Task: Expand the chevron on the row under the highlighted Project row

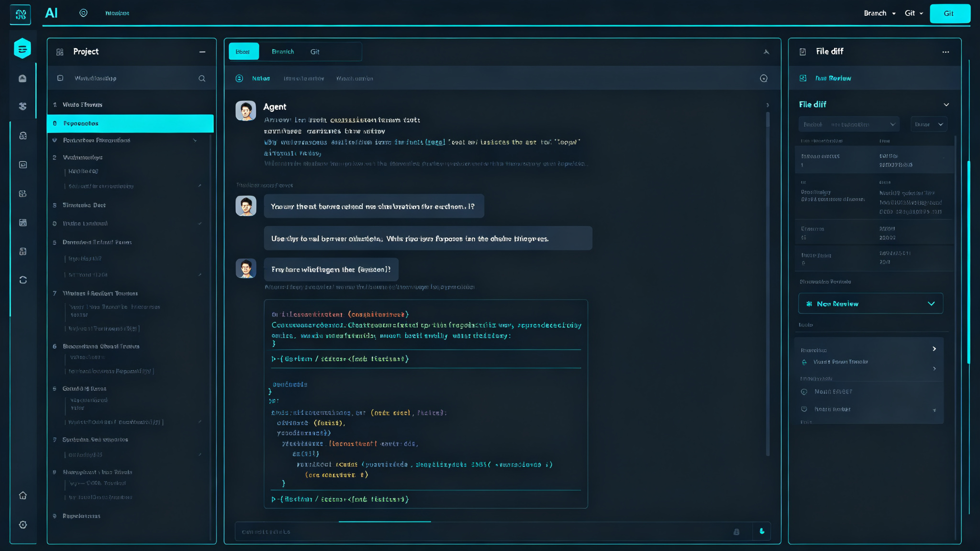Action: click(195, 141)
